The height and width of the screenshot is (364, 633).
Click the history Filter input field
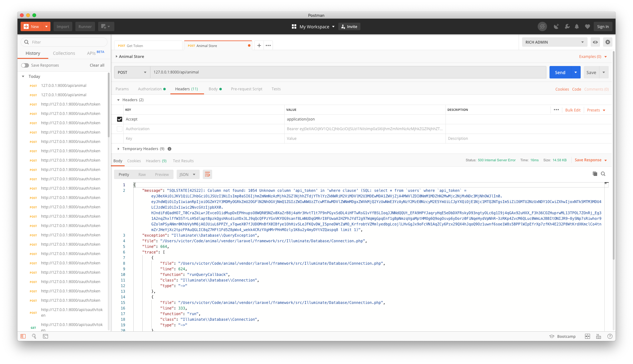point(64,42)
